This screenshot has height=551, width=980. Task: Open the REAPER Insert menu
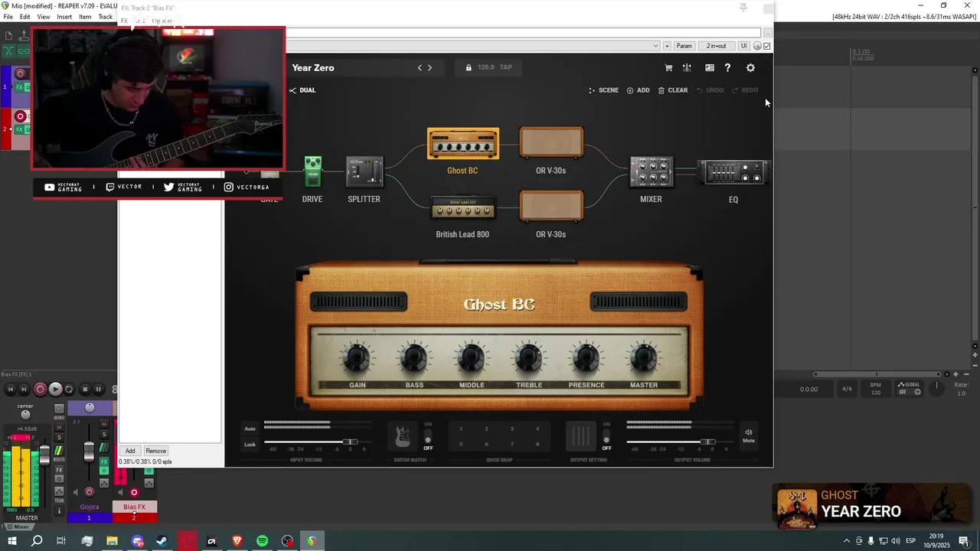(x=64, y=17)
